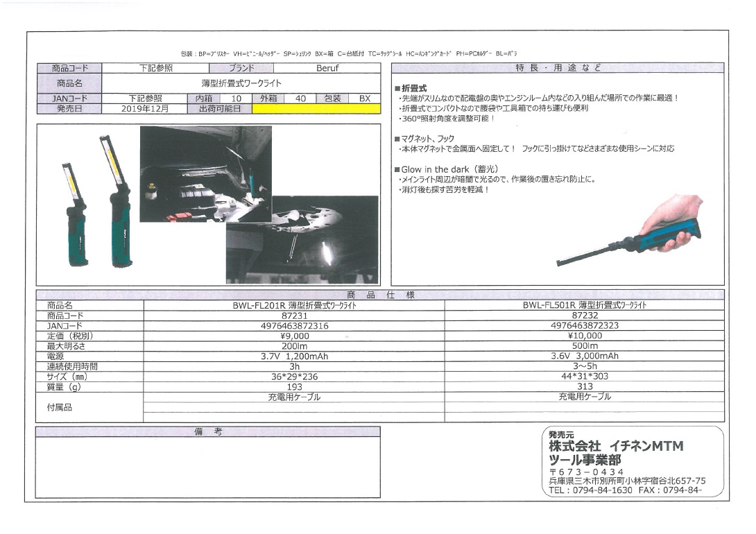The image size is (756, 534).
Task: Click power value "3.7V 1,200mAh"
Action: pyautogui.click(x=294, y=356)
